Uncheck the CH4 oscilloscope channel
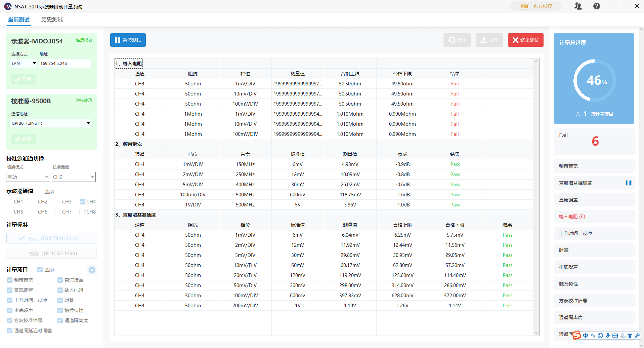 (82, 201)
